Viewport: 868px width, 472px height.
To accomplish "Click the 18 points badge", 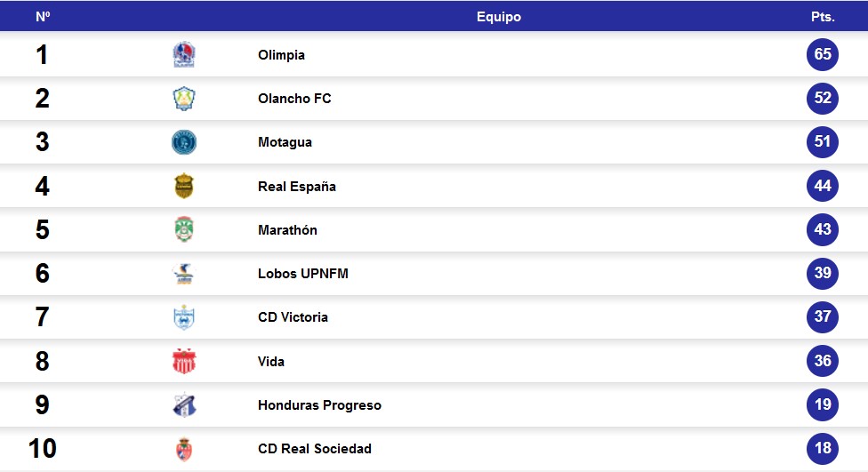I will pyautogui.click(x=823, y=448).
